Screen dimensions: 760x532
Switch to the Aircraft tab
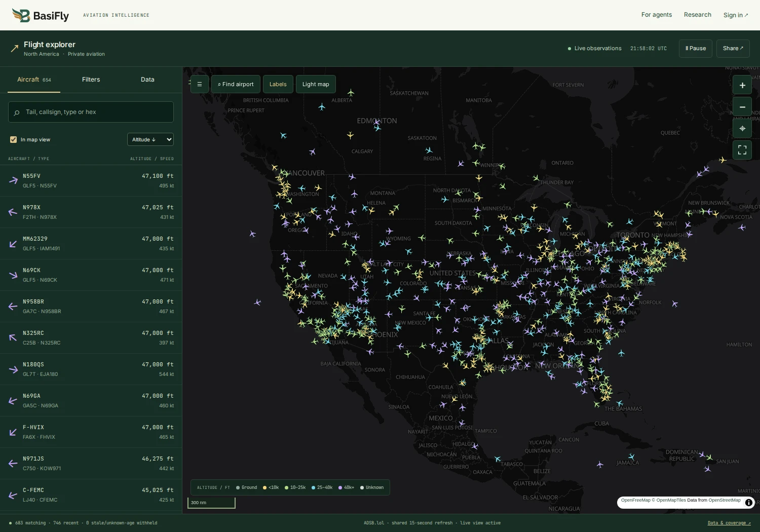[x=34, y=80]
